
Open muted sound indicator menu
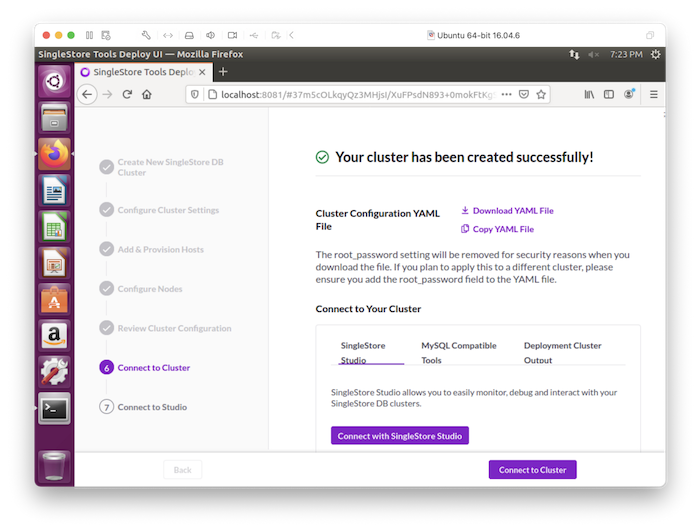[x=593, y=54]
